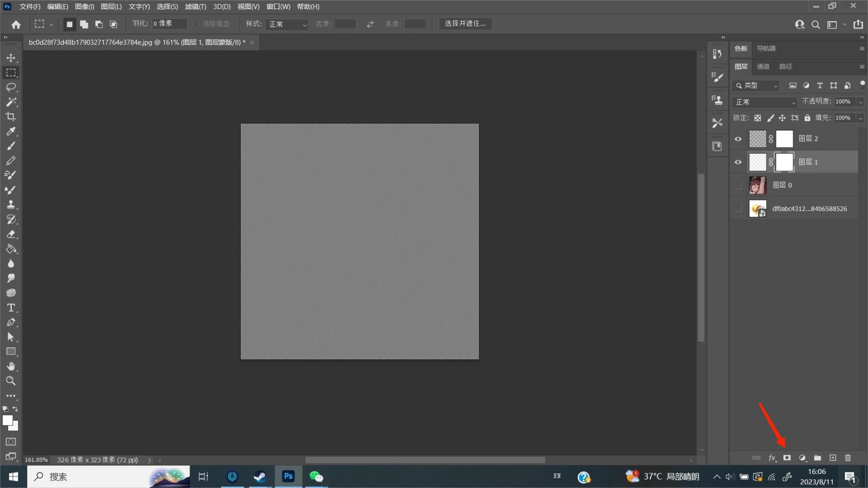The height and width of the screenshot is (488, 868).
Task: Open the layer style fx menu
Action: (x=772, y=458)
